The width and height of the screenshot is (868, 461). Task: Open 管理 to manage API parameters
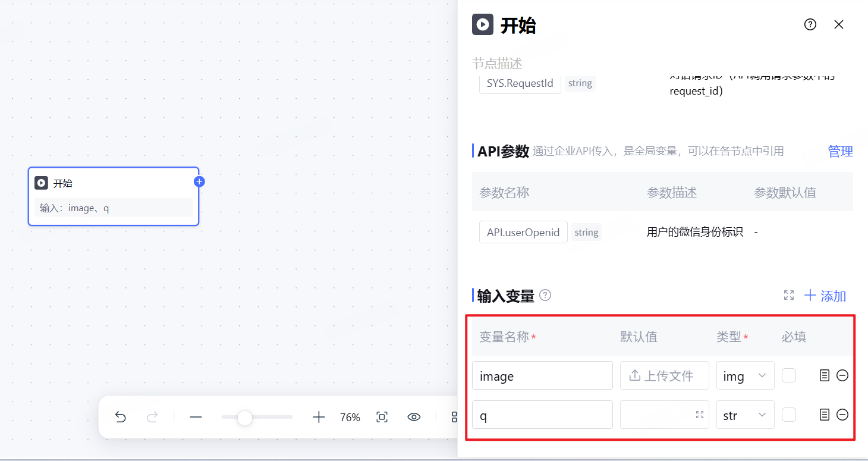click(840, 151)
